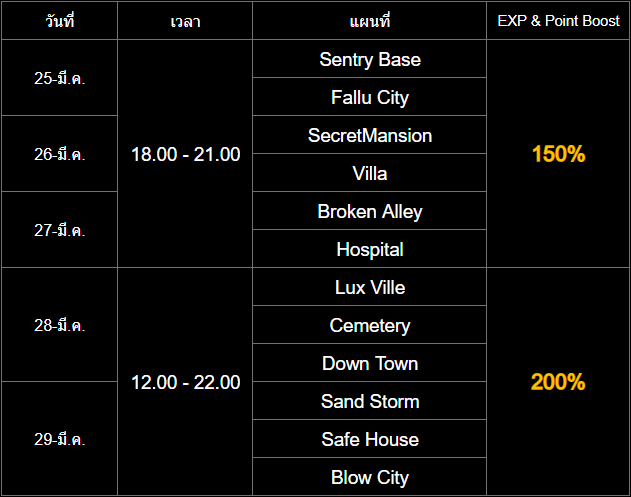Select the Cemetery map entry
Screen dimensions: 631x497
[x=370, y=326]
